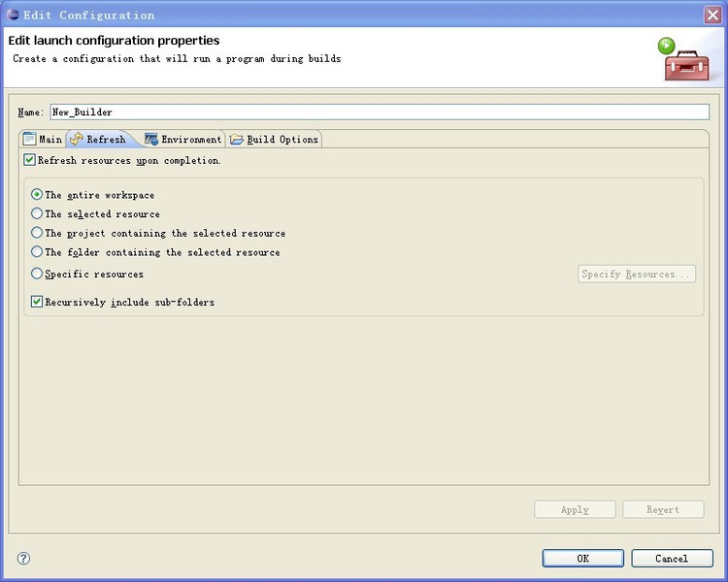
Task: Switch to the Refresh tab
Action: click(101, 139)
